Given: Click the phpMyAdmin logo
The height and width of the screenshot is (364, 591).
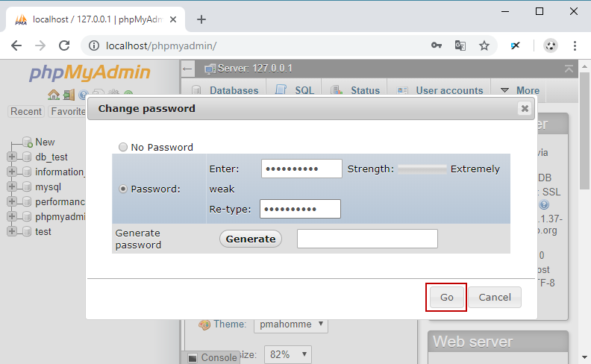Looking at the screenshot, I should pos(90,72).
